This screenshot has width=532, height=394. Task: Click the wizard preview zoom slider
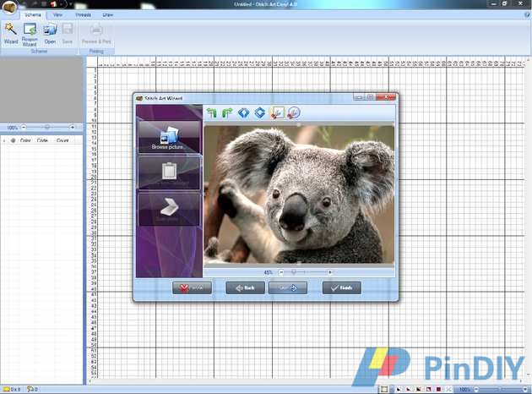(x=294, y=272)
